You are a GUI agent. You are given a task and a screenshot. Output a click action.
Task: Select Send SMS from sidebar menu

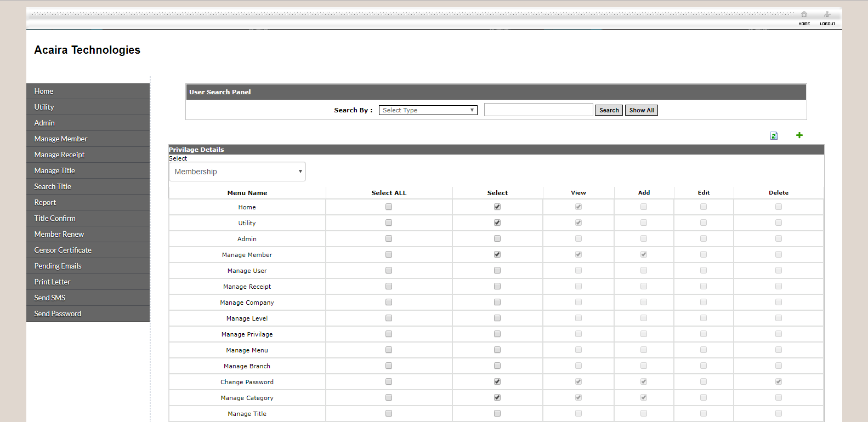click(x=50, y=298)
